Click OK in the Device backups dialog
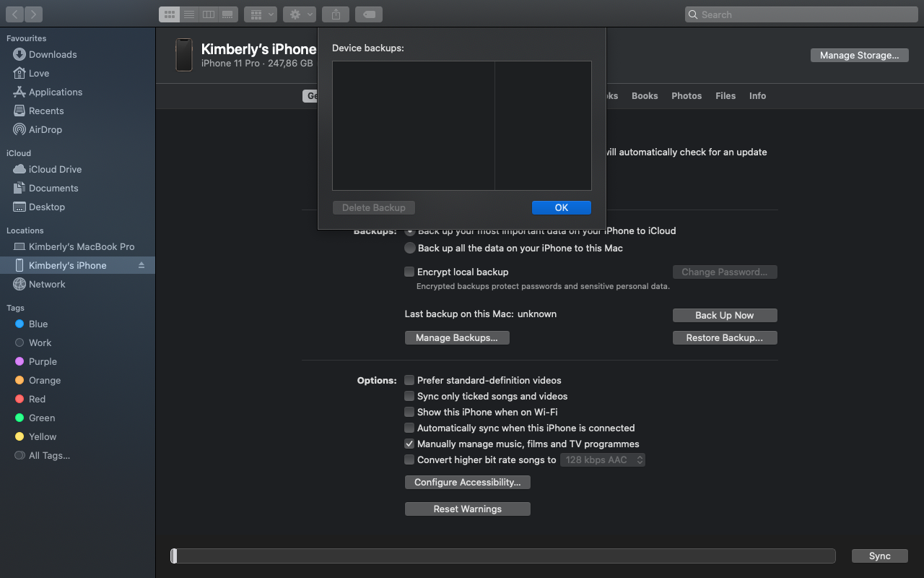Viewport: 924px width, 578px height. pos(562,207)
